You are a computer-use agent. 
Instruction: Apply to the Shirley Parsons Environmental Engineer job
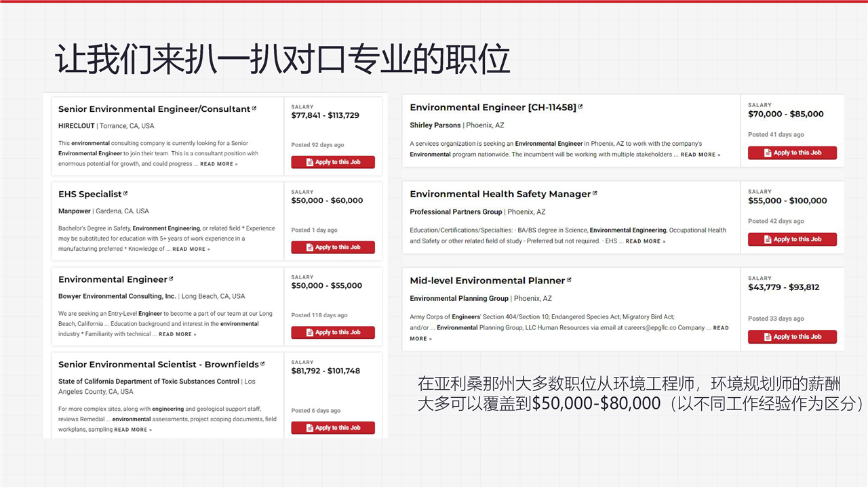coord(792,152)
